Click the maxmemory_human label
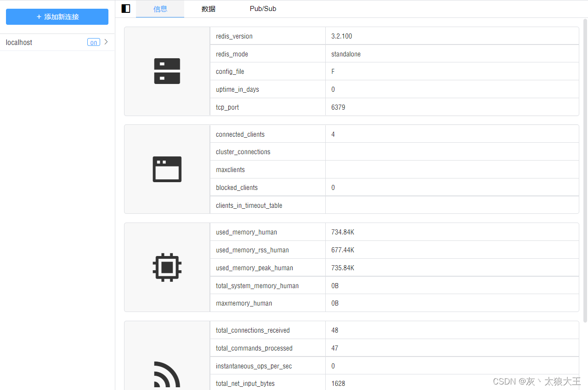 coord(244,303)
